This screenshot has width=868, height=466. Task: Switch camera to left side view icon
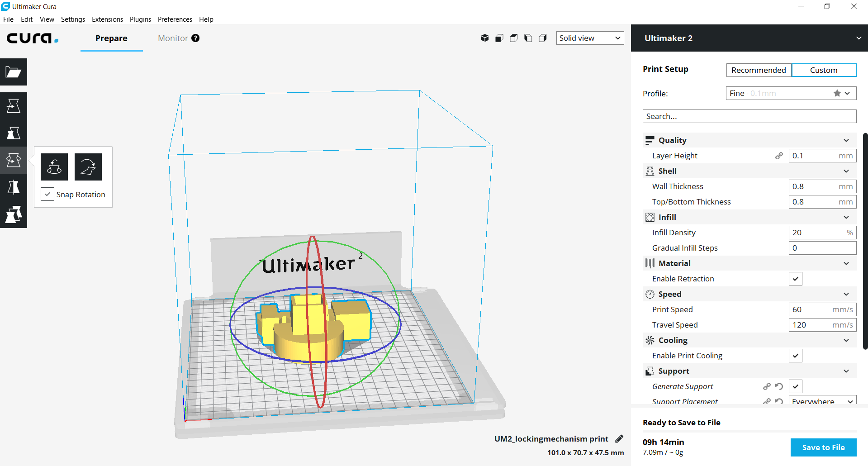coord(528,38)
